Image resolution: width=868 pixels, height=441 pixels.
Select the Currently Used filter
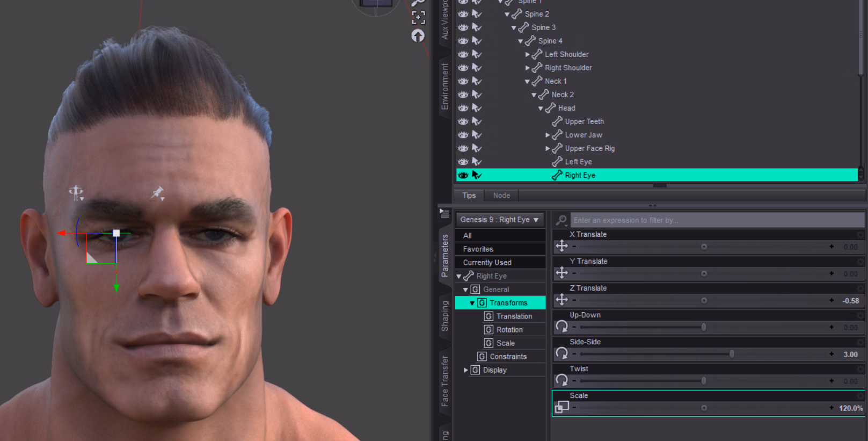coord(487,263)
